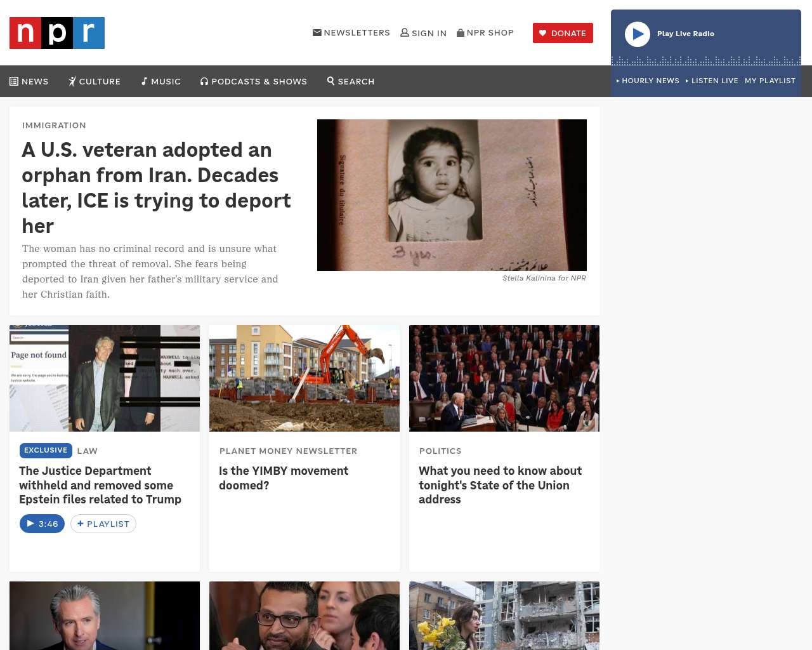Start Play Live Radio button
Screen dimensions: 812x650
point(638,34)
